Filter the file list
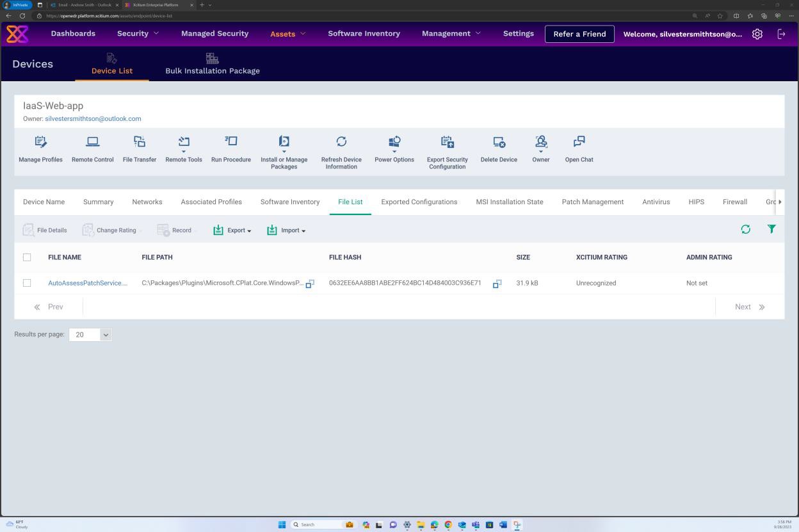The height and width of the screenshot is (532, 799). [771, 229]
